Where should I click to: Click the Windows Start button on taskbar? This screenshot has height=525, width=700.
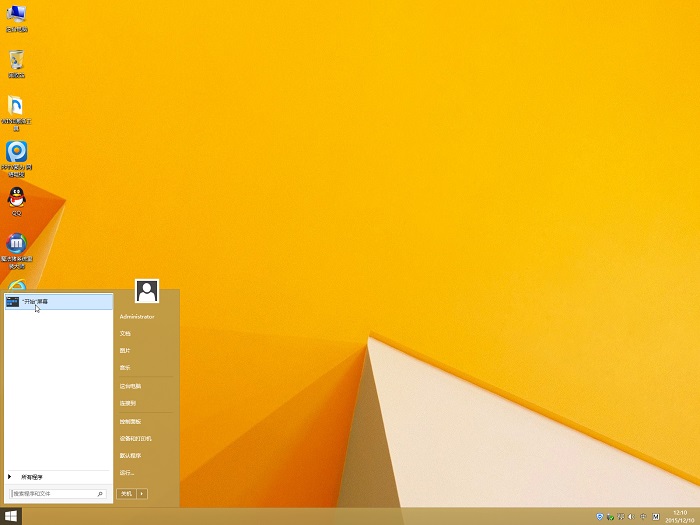11,516
